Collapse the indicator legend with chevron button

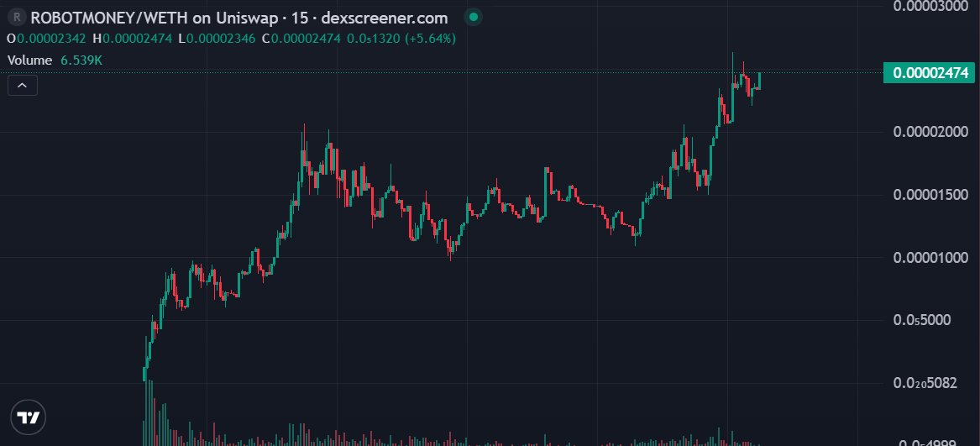click(23, 85)
